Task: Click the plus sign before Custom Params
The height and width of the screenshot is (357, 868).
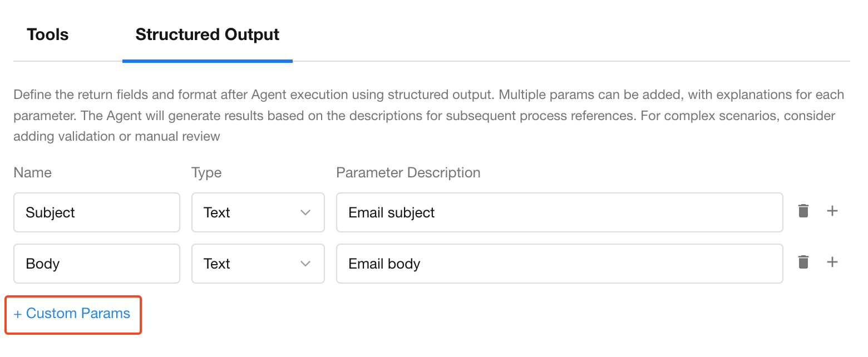Action: tap(18, 314)
